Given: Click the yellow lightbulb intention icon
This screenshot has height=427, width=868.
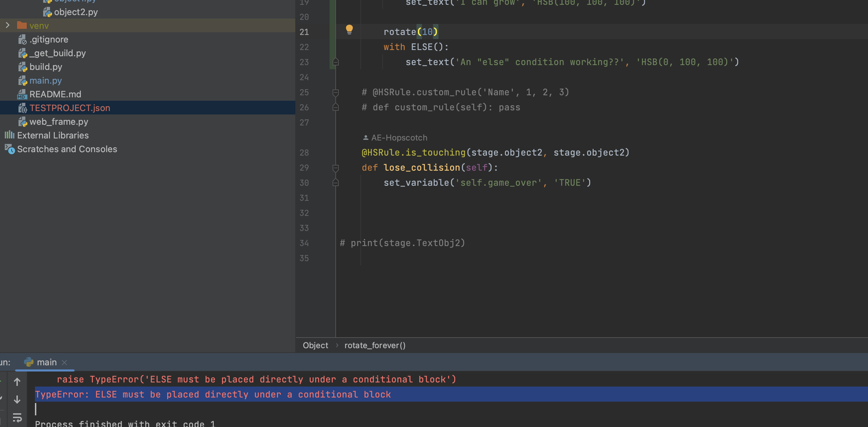Looking at the screenshot, I should (349, 29).
